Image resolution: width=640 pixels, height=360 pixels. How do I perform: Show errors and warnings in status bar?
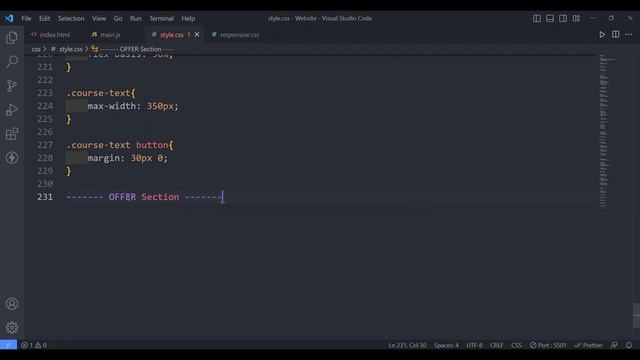pyautogui.click(x=34, y=345)
